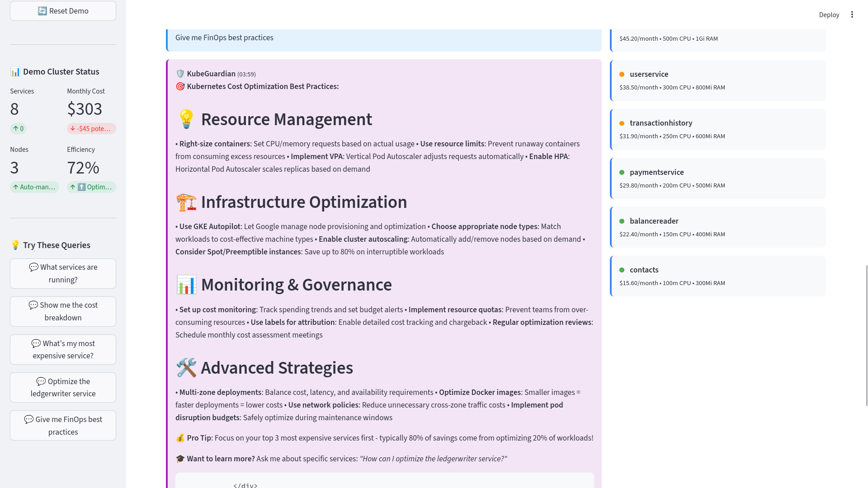Click the KubeGuardian shield icon
868x488 pixels.
coord(180,74)
